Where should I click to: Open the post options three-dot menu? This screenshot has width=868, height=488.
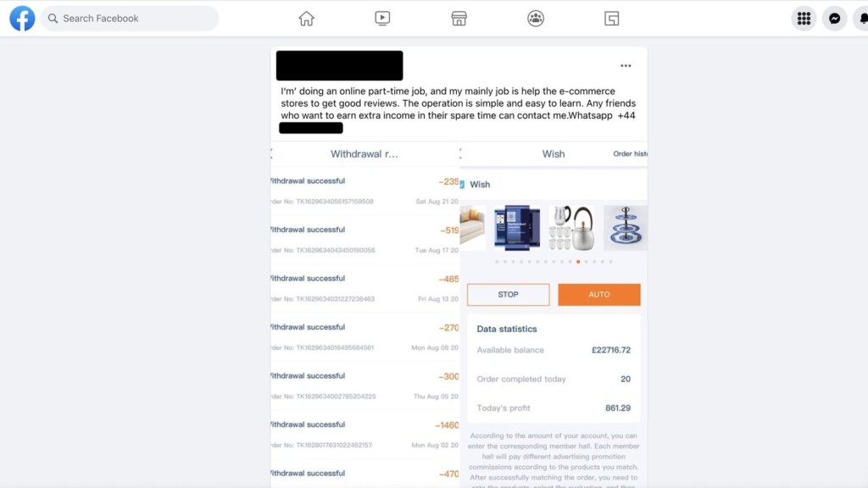point(626,66)
